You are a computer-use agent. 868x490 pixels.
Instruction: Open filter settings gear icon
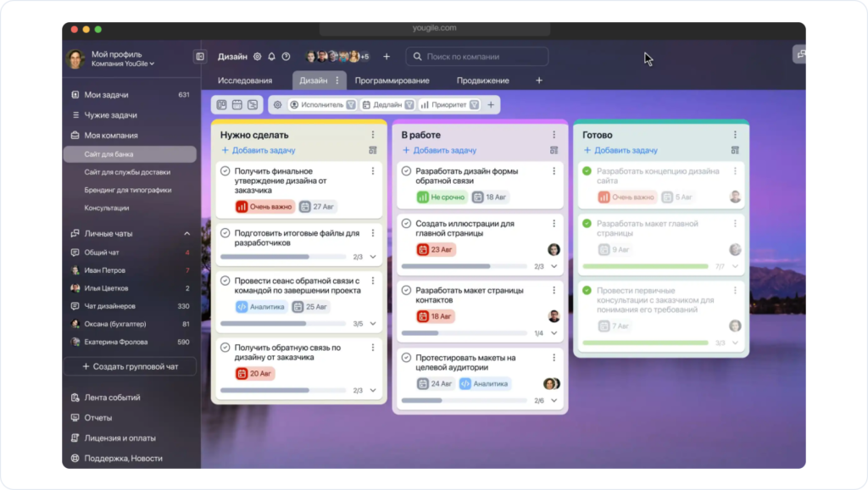click(278, 104)
